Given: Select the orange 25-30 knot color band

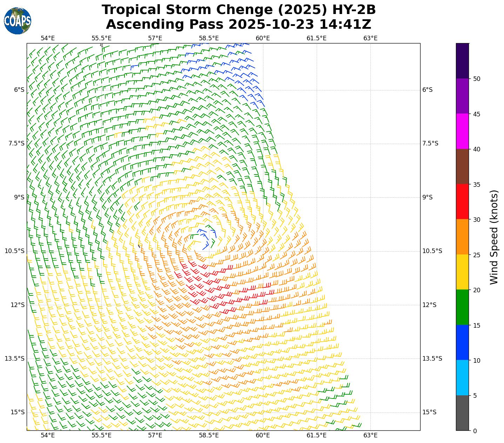Looking at the screenshot, I should [x=462, y=237].
